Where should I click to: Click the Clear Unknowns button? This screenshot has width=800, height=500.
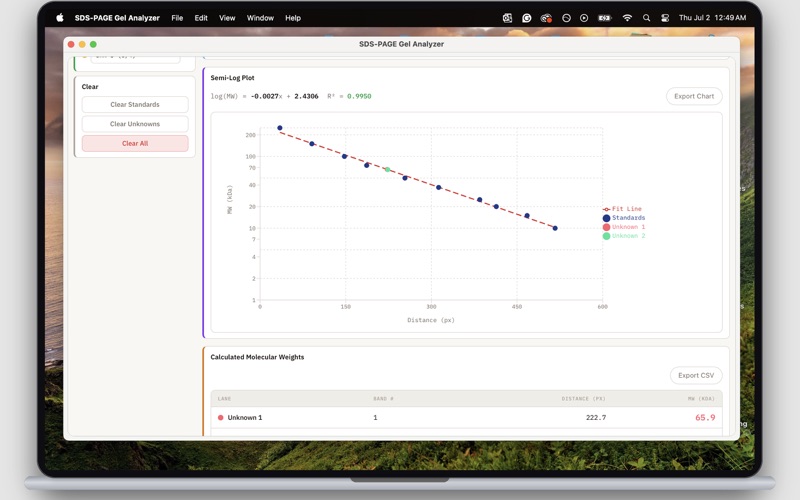point(135,124)
